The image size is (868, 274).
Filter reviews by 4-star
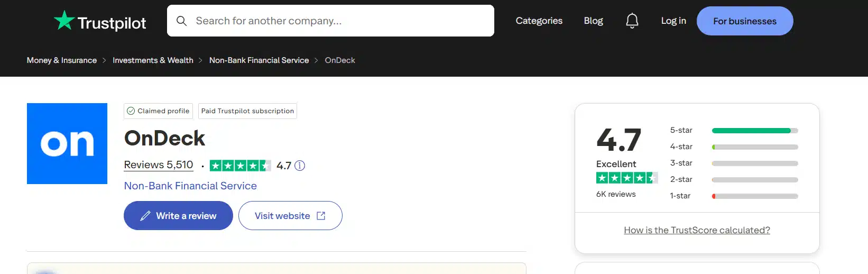point(734,147)
